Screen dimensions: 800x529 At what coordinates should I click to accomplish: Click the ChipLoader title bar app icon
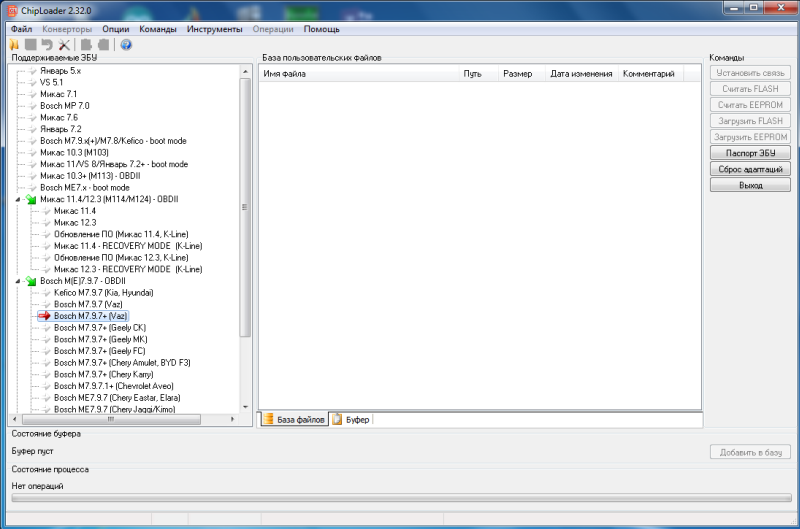tap(10, 10)
